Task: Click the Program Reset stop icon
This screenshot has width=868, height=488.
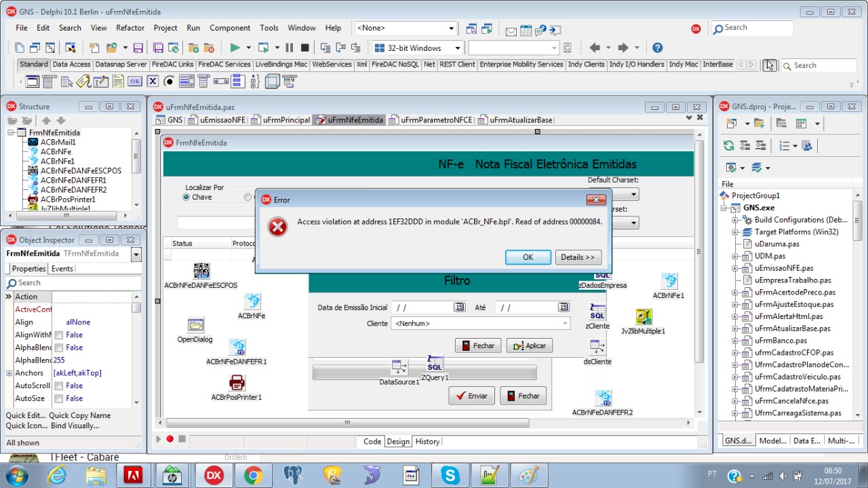Action: coord(304,48)
